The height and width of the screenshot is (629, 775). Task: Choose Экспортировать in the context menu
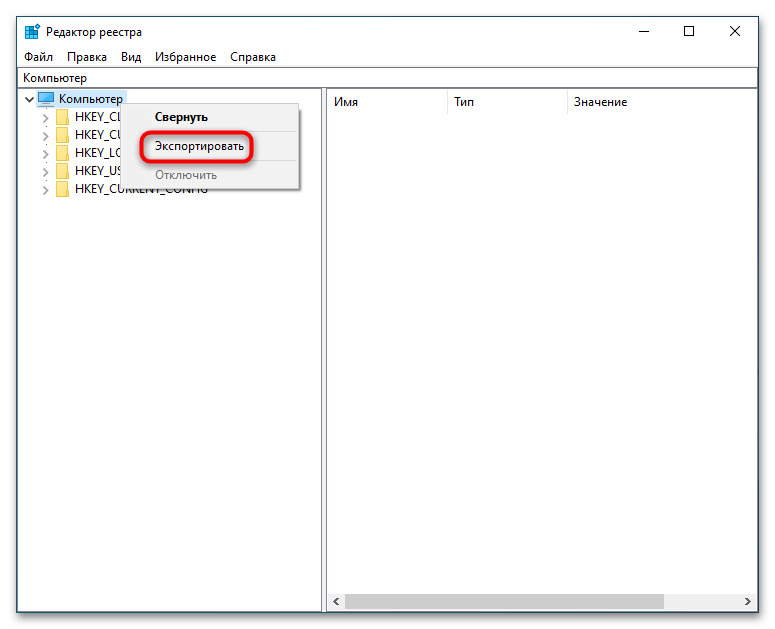point(210,146)
